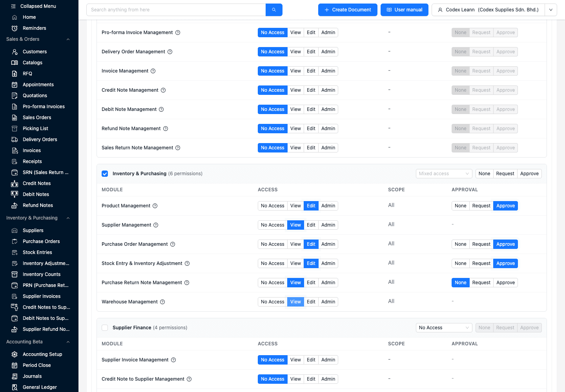Set Warehouse Management to No Access
This screenshot has width=565, height=392.
[273, 302]
